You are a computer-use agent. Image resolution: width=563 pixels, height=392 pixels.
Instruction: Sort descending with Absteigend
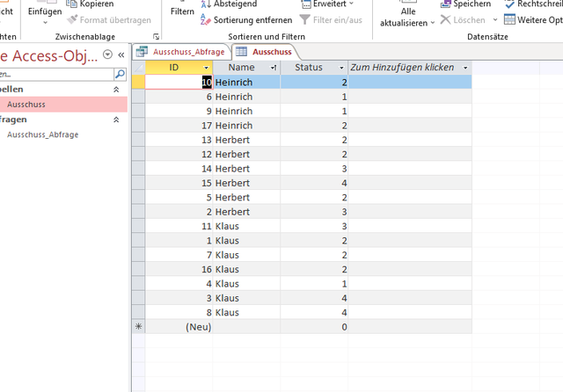[x=229, y=4]
